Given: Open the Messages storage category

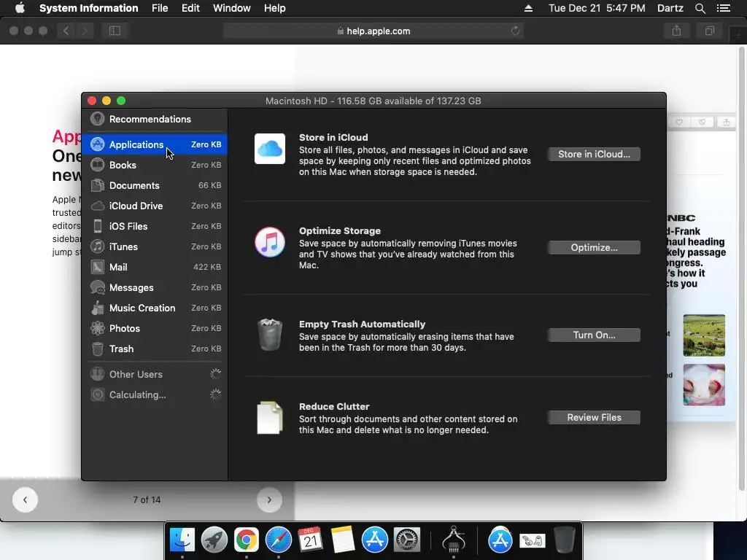Looking at the screenshot, I should tap(155, 287).
